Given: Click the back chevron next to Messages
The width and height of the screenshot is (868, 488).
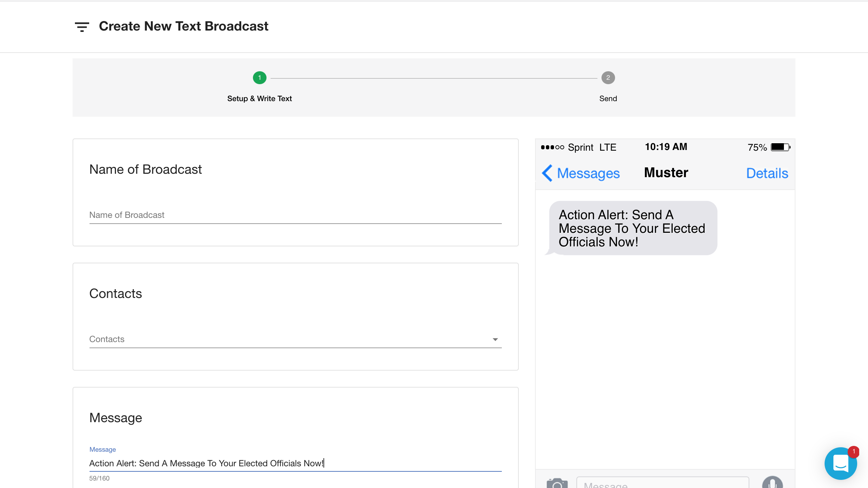Looking at the screenshot, I should [547, 173].
